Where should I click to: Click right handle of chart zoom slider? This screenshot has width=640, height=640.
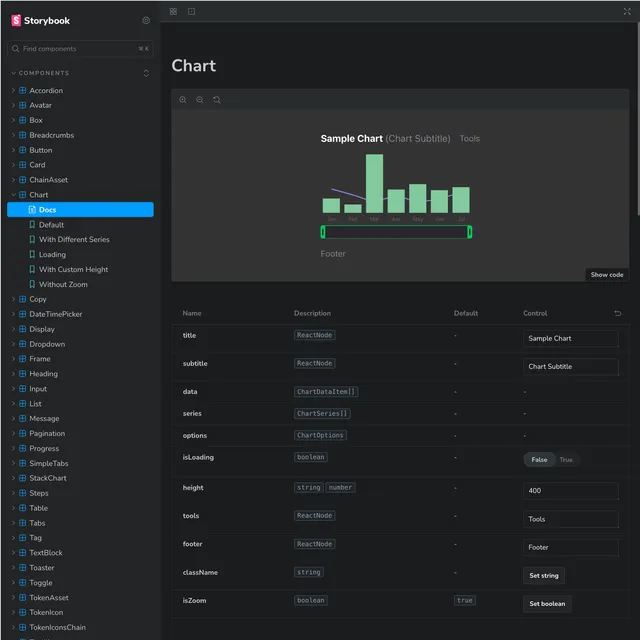(x=469, y=232)
